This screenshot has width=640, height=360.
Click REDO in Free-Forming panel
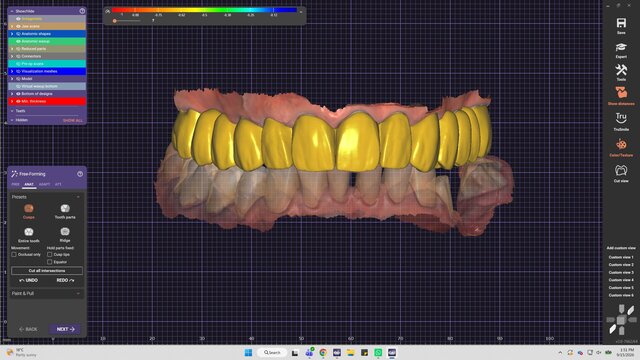click(65, 280)
